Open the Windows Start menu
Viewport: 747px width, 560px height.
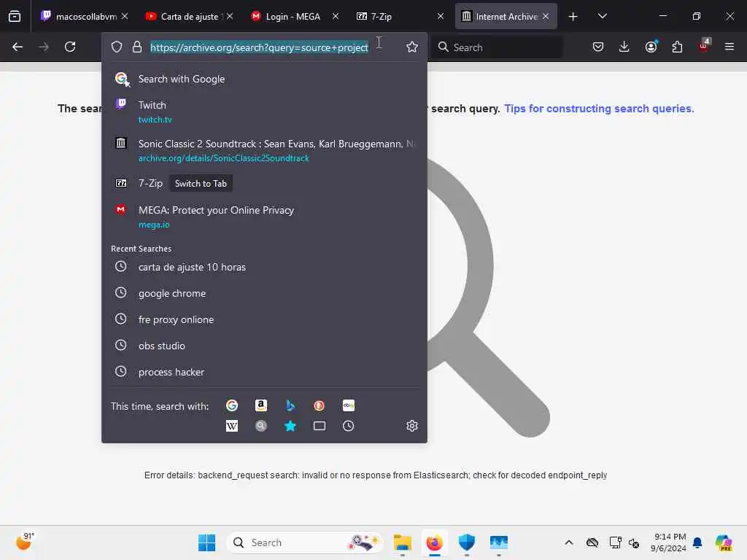(x=206, y=542)
